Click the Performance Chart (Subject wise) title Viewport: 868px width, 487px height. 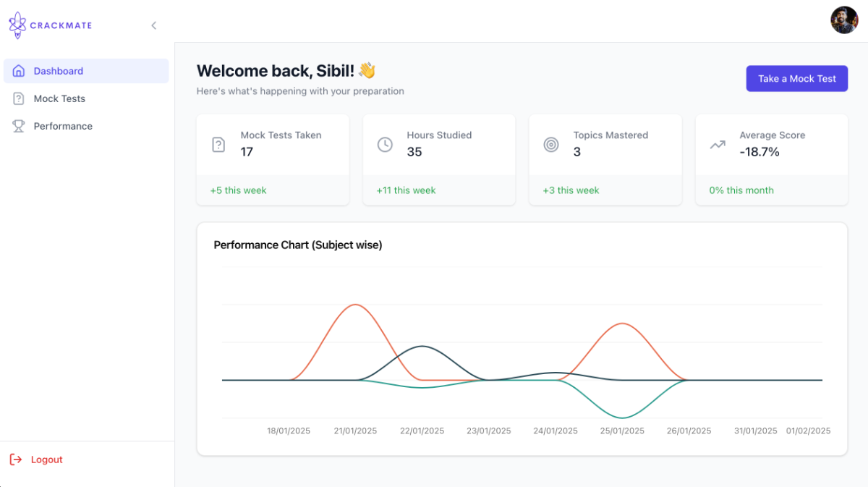click(298, 245)
